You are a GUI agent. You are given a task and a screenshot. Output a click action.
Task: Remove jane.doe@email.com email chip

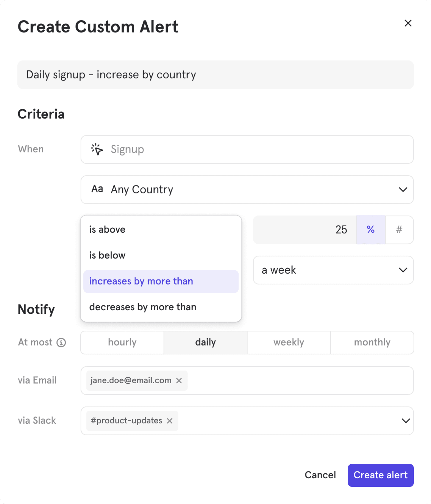tap(179, 380)
